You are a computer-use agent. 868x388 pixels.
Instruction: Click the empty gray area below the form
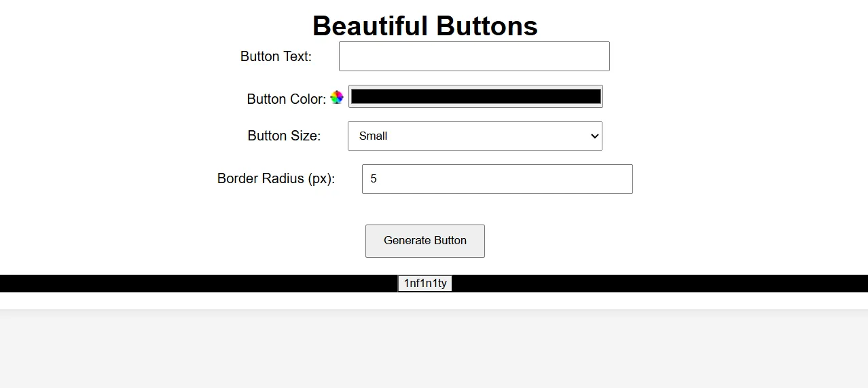pos(434,349)
